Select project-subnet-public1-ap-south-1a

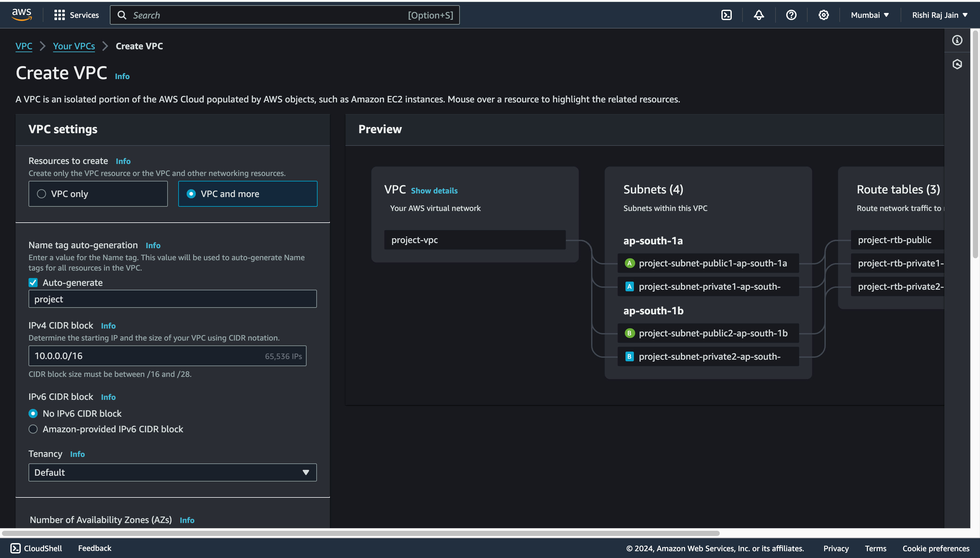click(708, 263)
